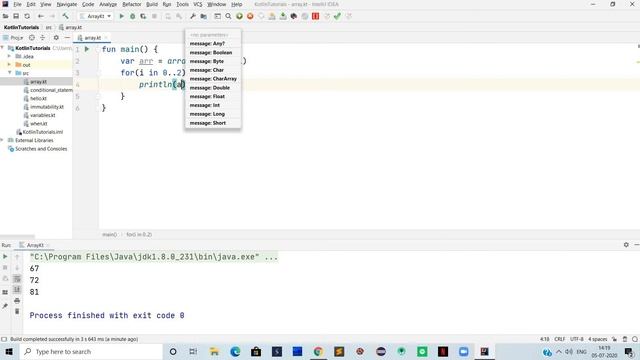Open hello.kt in the project tree

point(38,98)
